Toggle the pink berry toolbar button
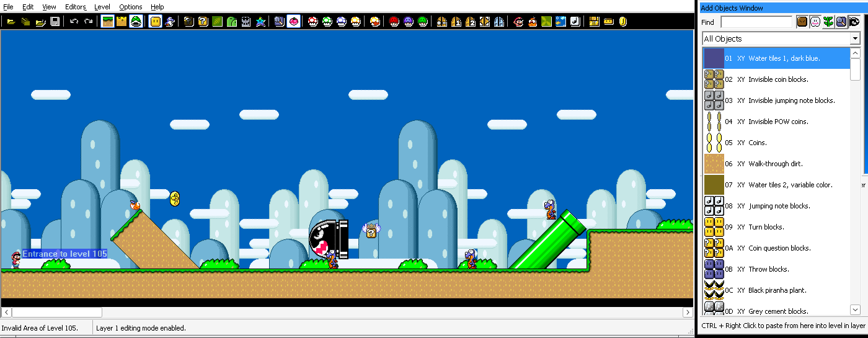The width and height of the screenshot is (868, 338). (x=293, y=22)
